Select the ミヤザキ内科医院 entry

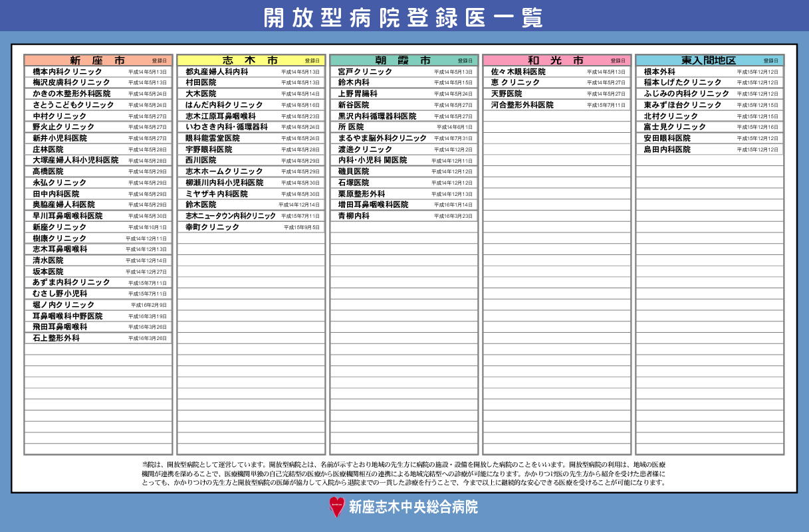coord(251,194)
